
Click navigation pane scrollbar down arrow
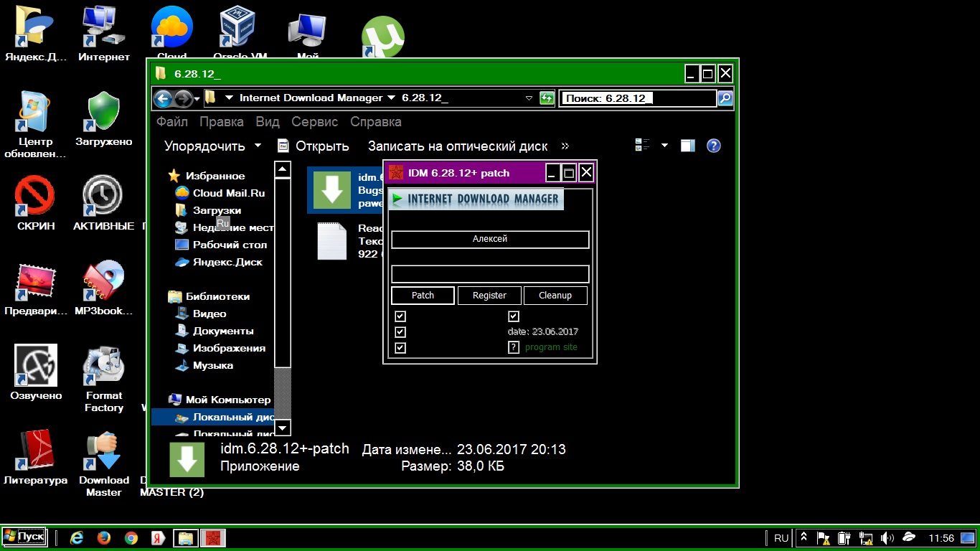pyautogui.click(x=283, y=428)
